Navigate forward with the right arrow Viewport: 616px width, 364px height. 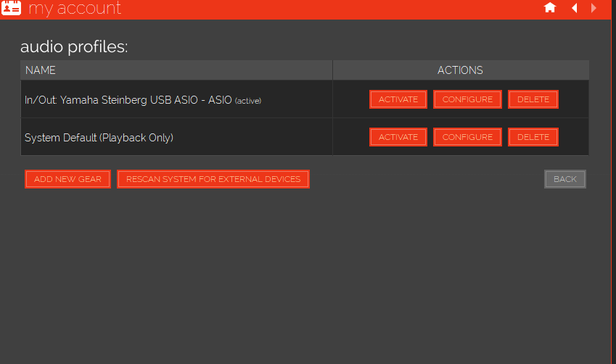point(594,8)
